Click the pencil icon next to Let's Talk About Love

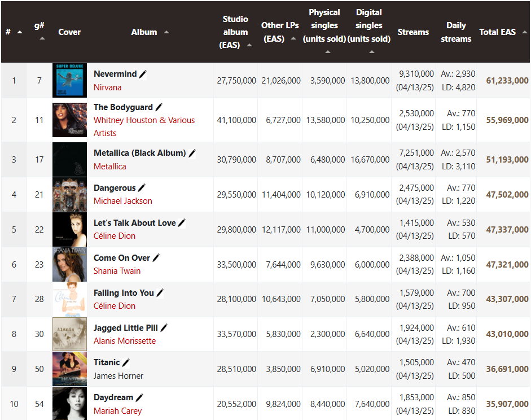click(182, 223)
